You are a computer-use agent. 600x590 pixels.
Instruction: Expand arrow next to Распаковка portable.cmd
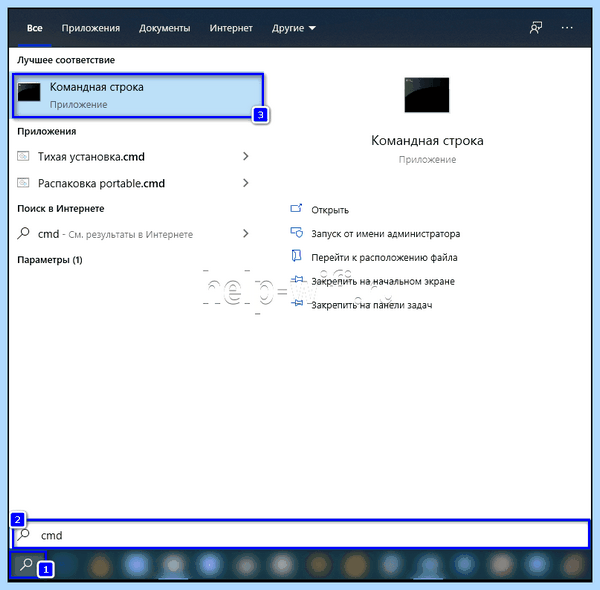(246, 183)
